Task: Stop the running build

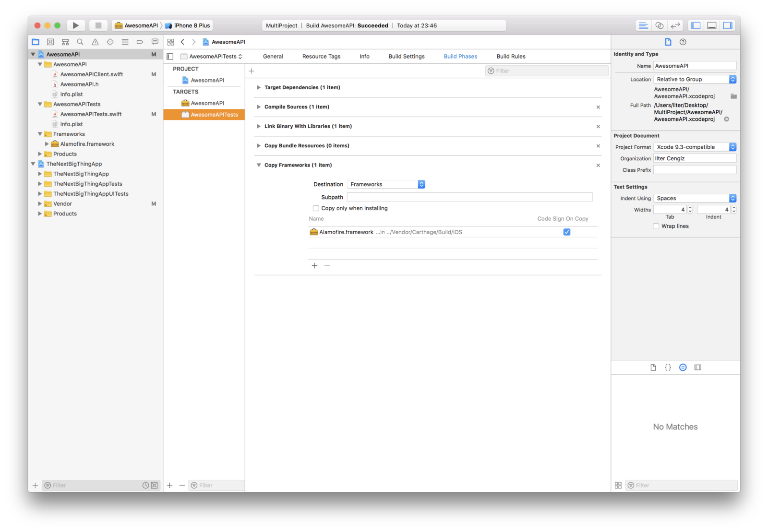Action: tap(98, 25)
